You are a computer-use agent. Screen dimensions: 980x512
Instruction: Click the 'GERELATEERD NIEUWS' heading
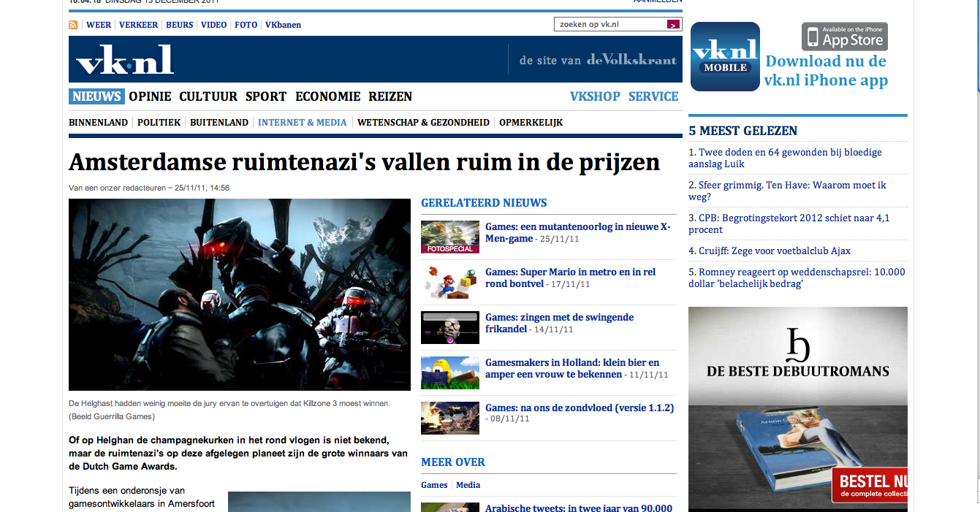click(484, 203)
